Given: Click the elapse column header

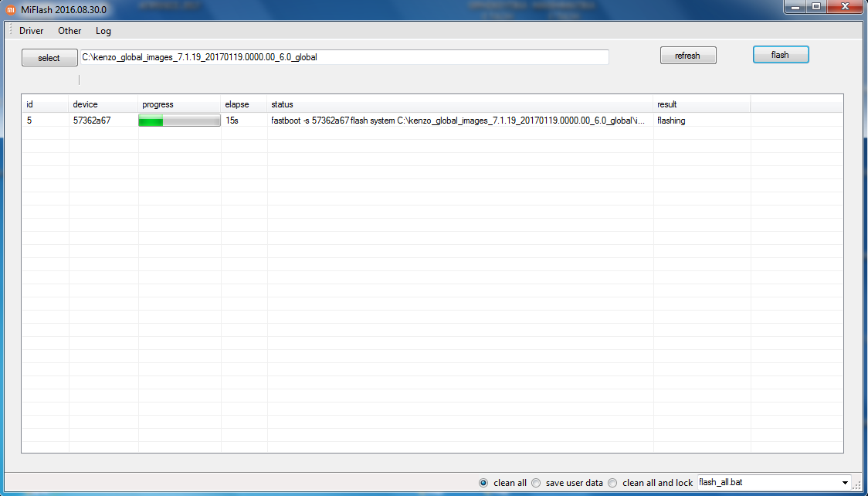Looking at the screenshot, I should click(x=244, y=104).
